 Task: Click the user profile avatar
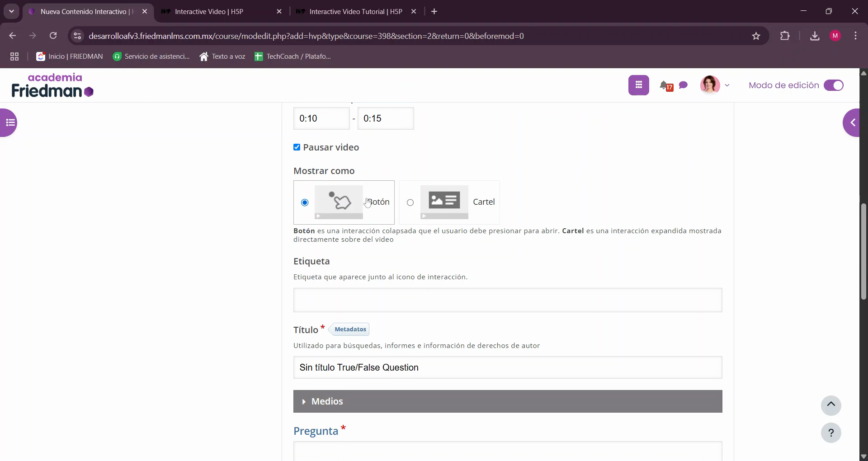click(x=710, y=85)
